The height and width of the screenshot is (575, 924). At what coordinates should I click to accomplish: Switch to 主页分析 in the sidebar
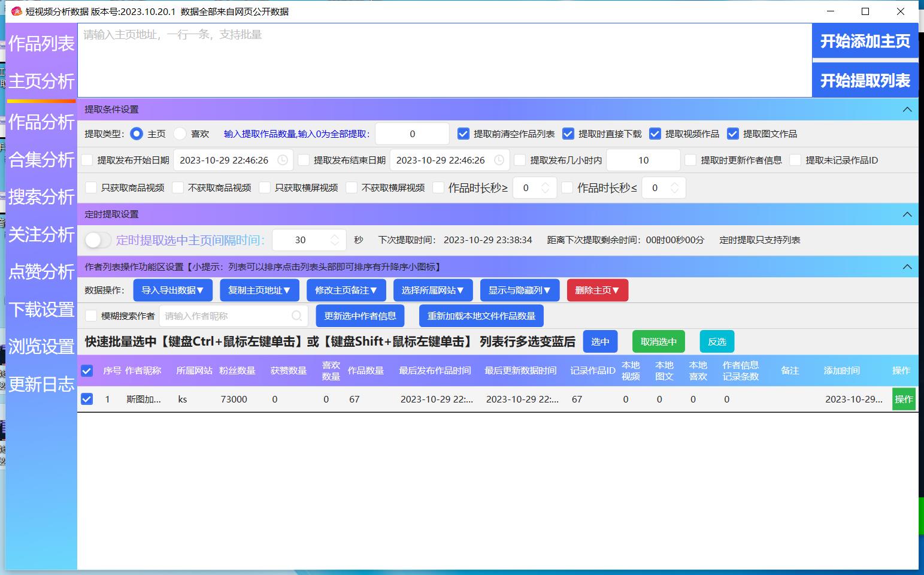click(x=41, y=82)
